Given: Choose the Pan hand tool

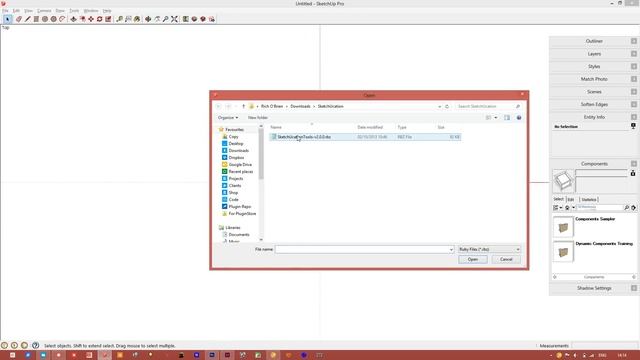Looking at the screenshot, I should [157, 19].
